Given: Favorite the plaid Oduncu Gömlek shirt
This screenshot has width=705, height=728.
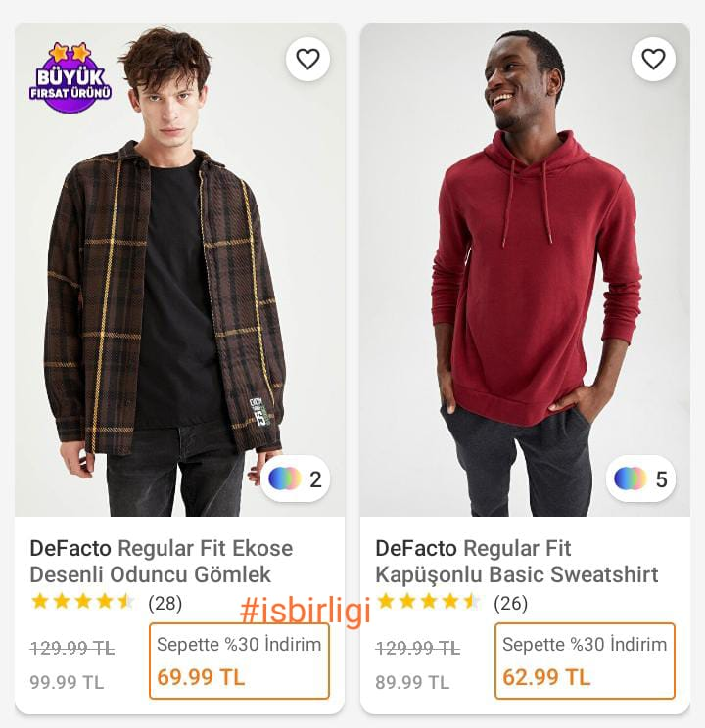Looking at the screenshot, I should (x=307, y=59).
